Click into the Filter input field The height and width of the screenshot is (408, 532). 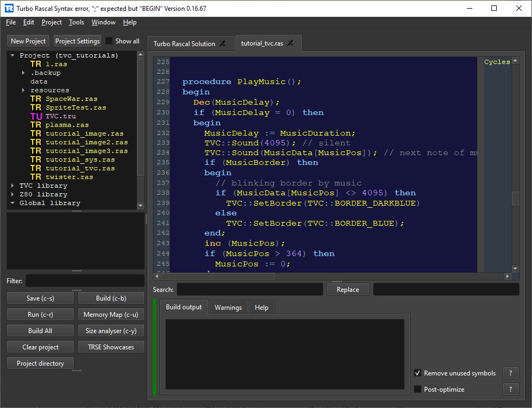pos(85,281)
